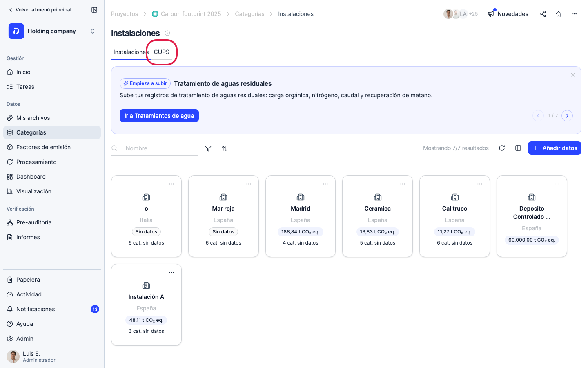
Task: Open Factores de emisión
Action: 52,147
